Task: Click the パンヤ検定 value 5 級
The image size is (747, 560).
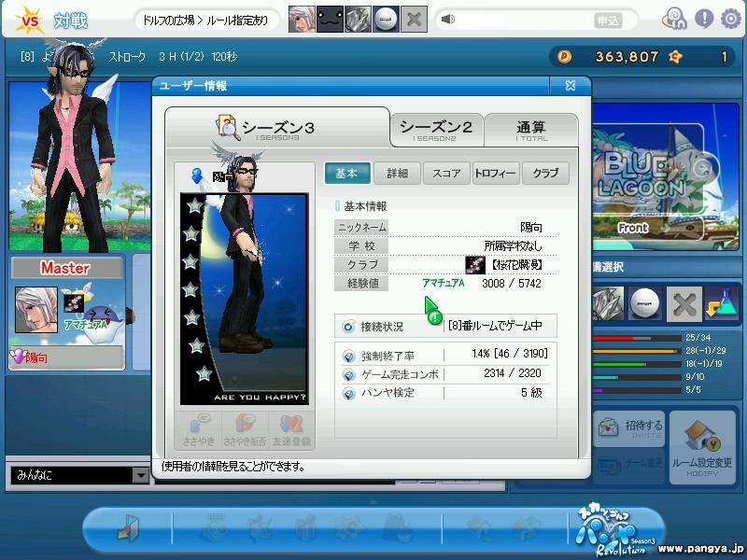Action: coord(531,393)
